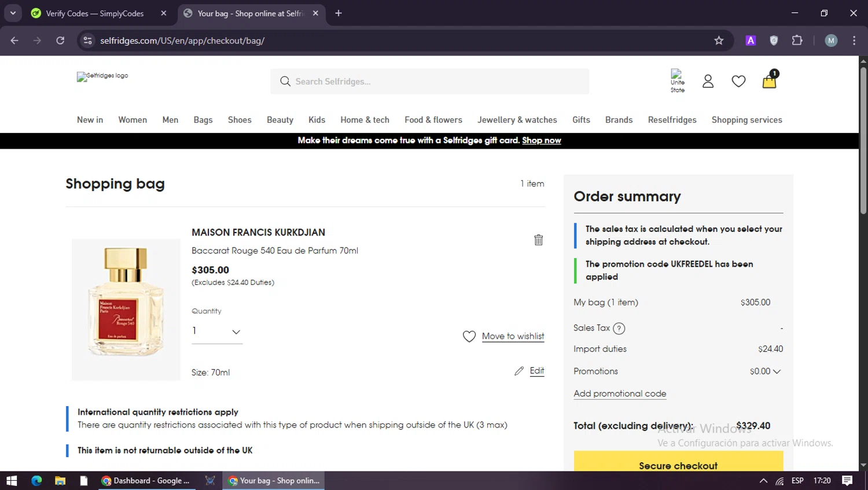Open the Shoes menu
The image size is (868, 490).
click(x=240, y=120)
